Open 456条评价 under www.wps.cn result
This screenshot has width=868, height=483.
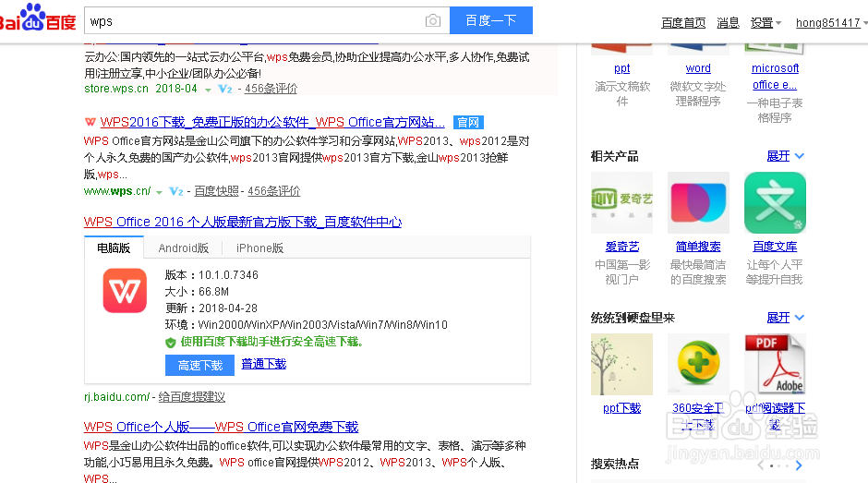click(274, 191)
